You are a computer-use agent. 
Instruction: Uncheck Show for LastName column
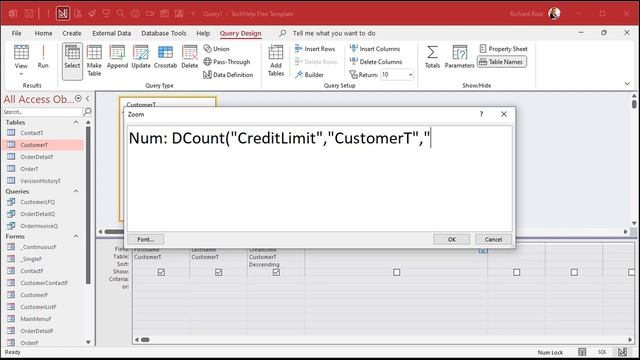219,272
